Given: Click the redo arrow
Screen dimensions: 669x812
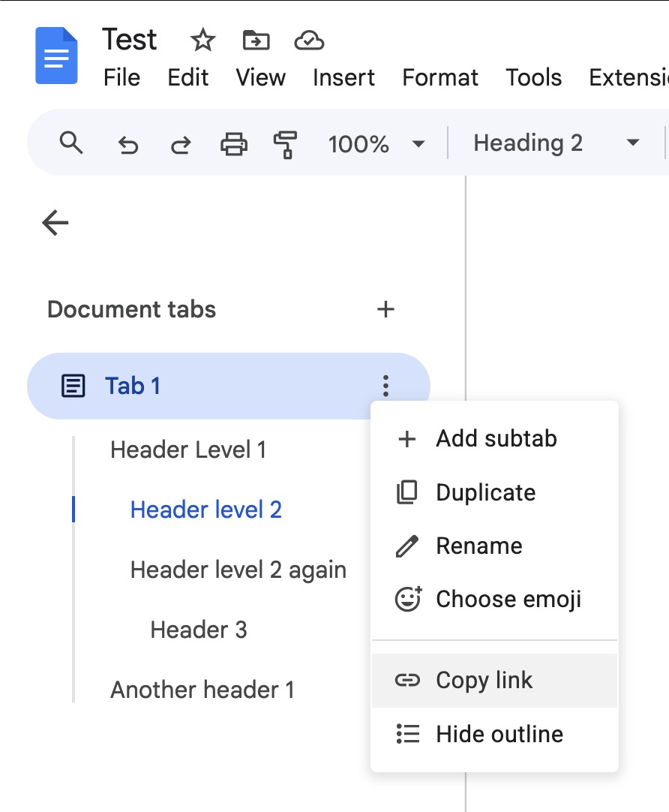Looking at the screenshot, I should 180,144.
